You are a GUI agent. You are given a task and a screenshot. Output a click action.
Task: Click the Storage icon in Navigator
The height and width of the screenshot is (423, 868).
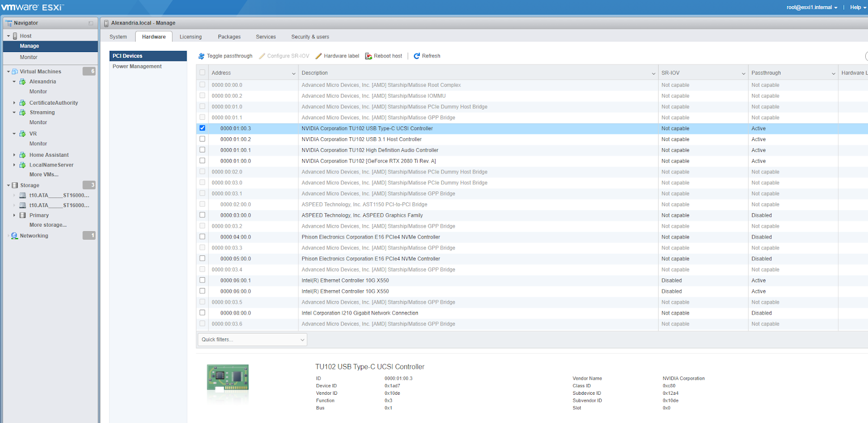tap(15, 185)
